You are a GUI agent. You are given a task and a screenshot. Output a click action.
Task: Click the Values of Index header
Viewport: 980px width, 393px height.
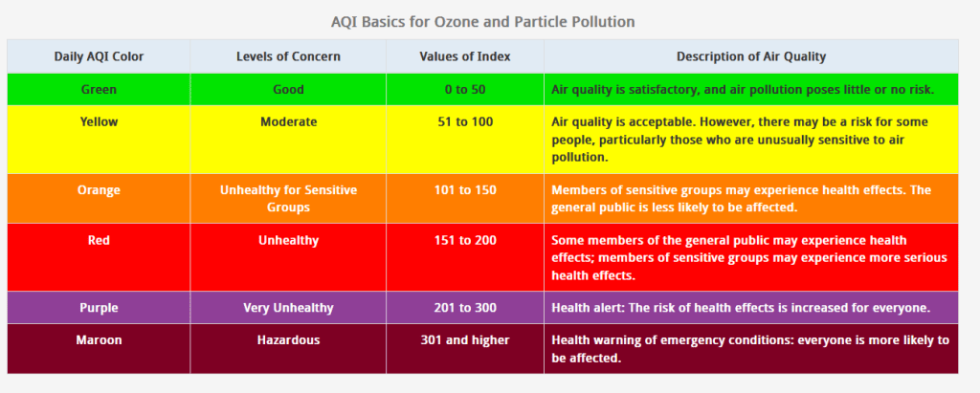465,56
